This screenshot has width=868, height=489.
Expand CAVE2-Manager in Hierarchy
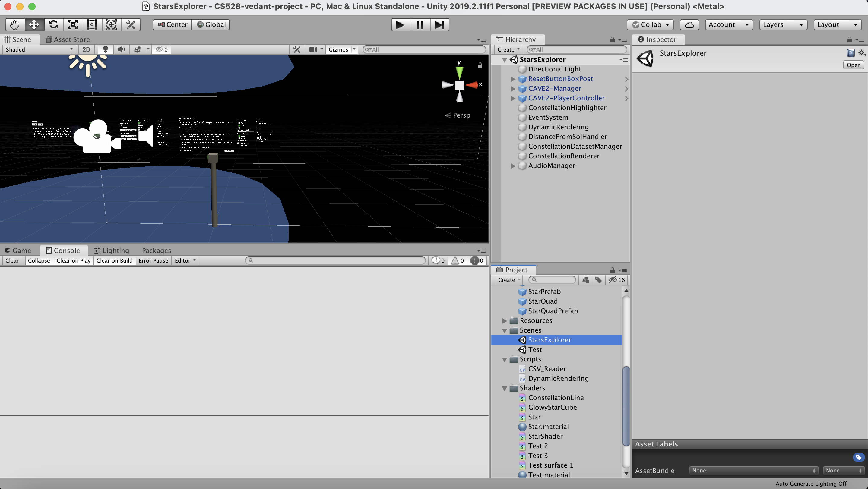coord(513,89)
